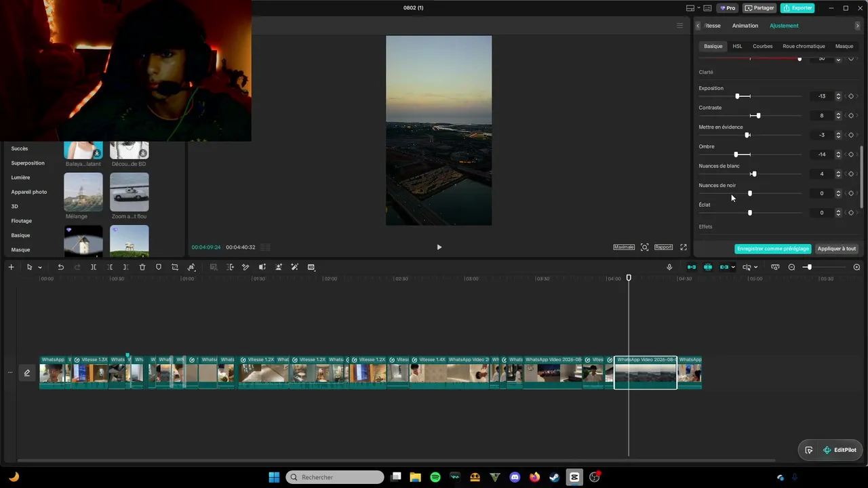Open the EditPilot caption icon beside EditPilot

tap(809, 450)
